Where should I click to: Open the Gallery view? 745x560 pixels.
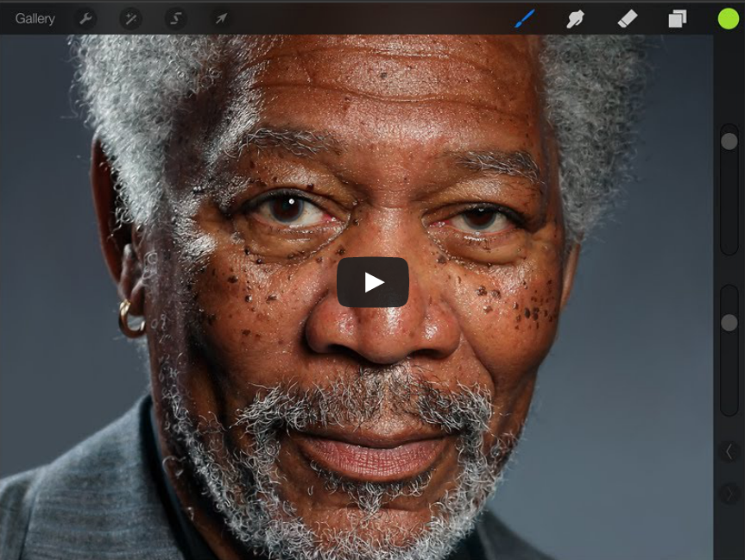35,18
